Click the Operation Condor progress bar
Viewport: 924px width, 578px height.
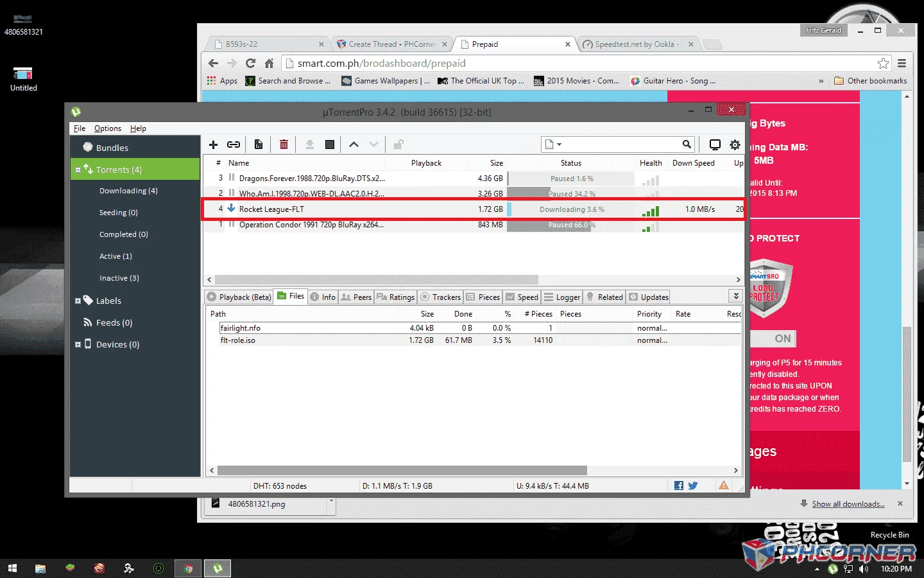571,225
